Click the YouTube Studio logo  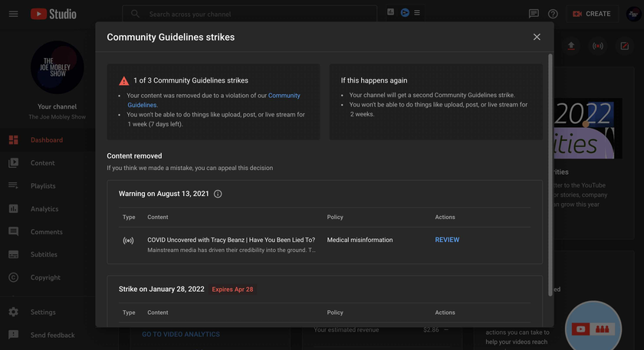click(x=54, y=14)
